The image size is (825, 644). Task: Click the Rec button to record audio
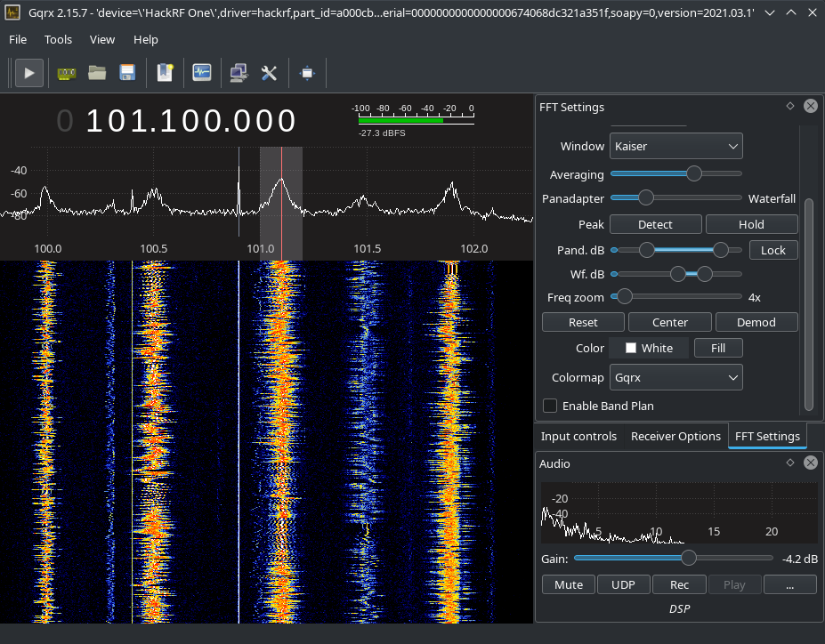(679, 584)
